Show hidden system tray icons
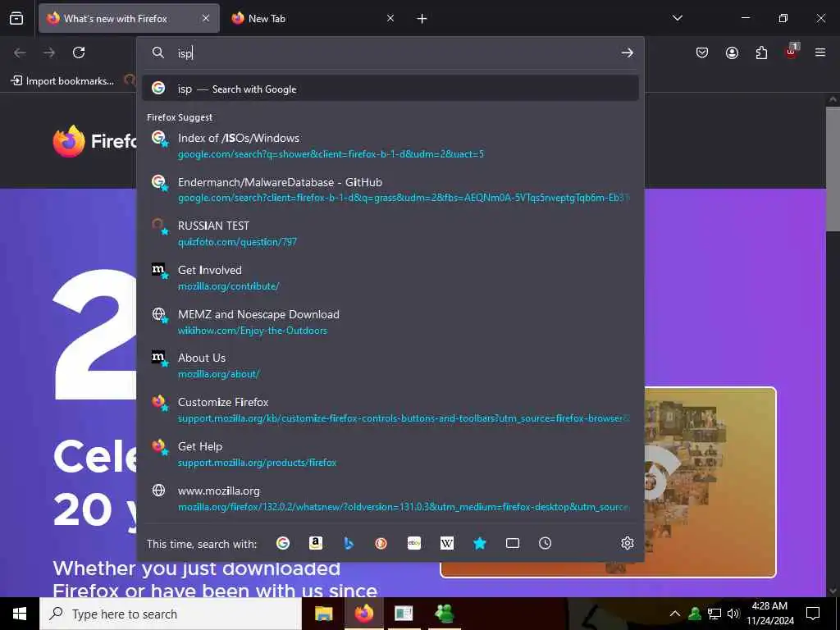Viewport: 840px width, 630px height. coord(675,614)
